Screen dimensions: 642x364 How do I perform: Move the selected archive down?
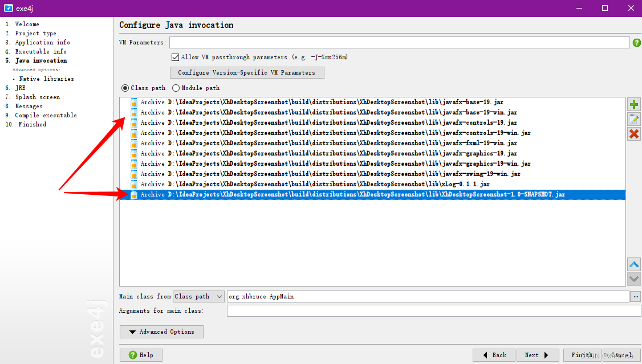click(633, 279)
